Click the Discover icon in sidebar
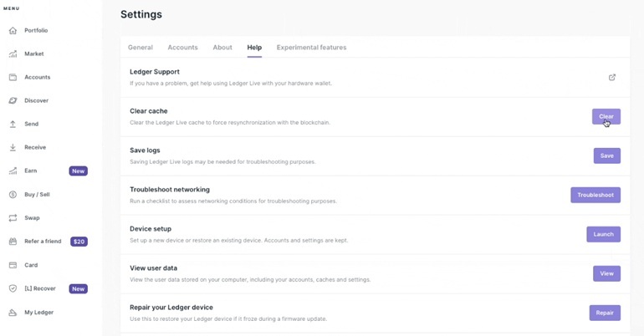Screen dimensions: 644x336 coord(13,100)
